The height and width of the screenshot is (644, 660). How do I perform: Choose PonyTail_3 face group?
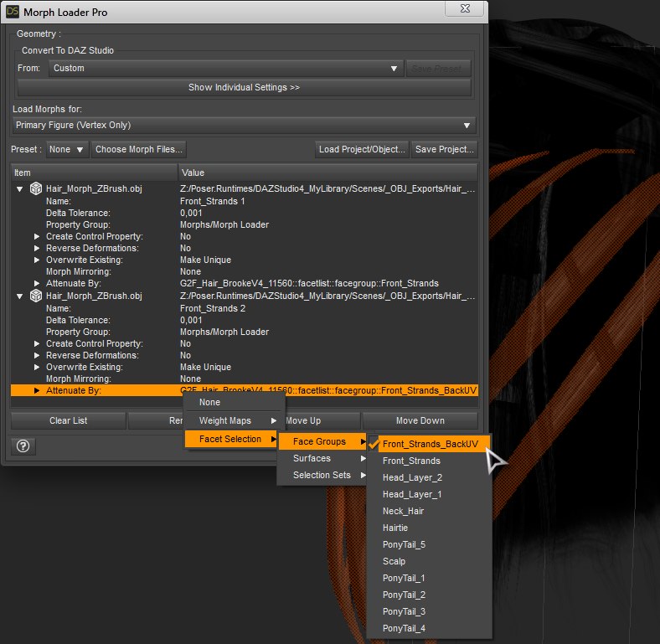[x=430, y=611]
